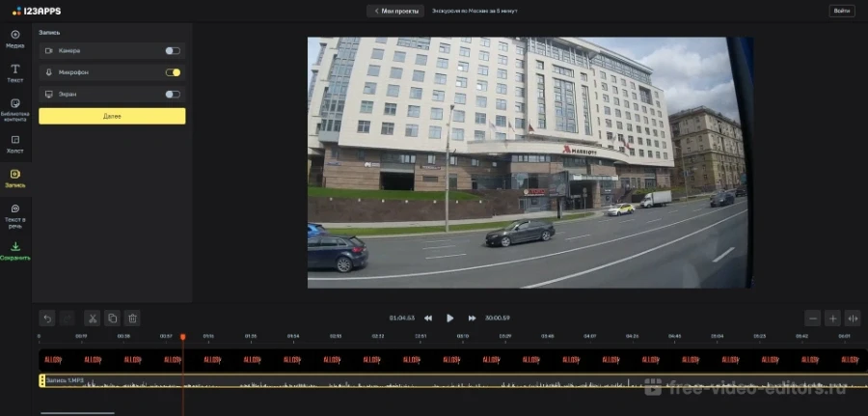Open Библиотека контента in sidebar
Image resolution: width=868 pixels, height=416 pixels.
pos(14,110)
